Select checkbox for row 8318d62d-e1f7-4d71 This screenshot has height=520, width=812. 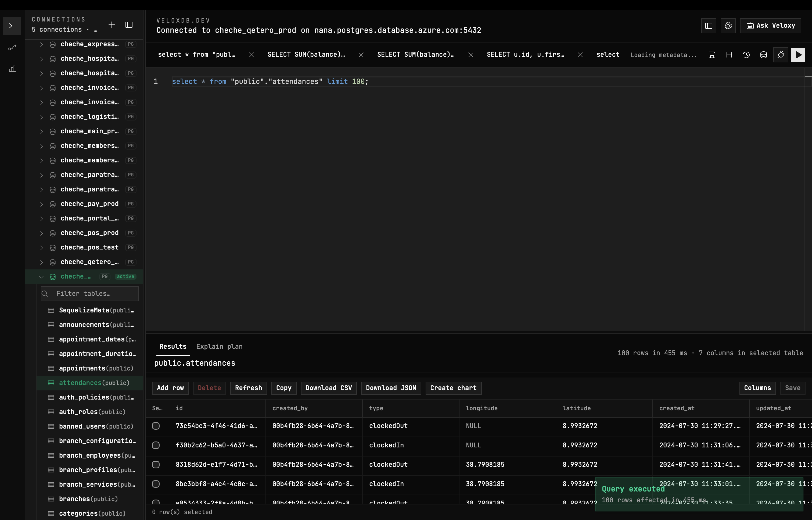156,465
